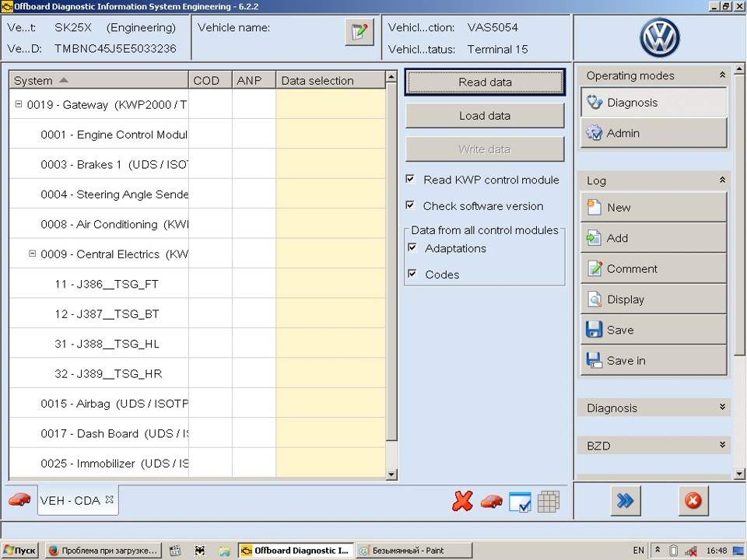Switch to the Paint taskbar window
The width and height of the screenshot is (747, 560).
tap(413, 551)
